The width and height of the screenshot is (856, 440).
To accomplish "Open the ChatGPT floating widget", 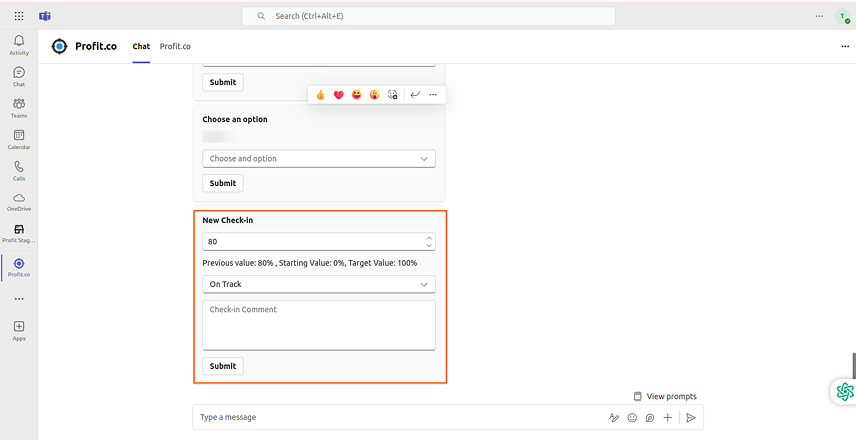I will pyautogui.click(x=845, y=391).
